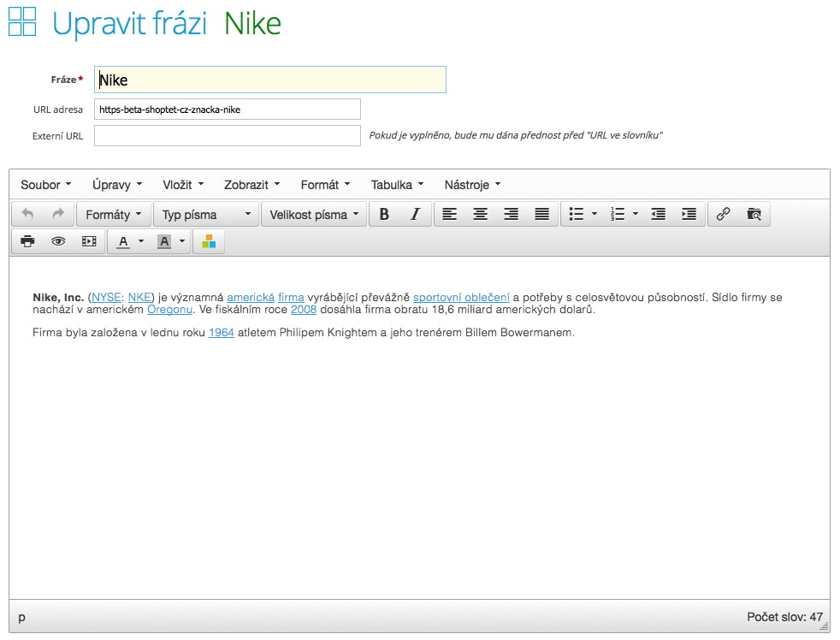Open the Formát menu
Screen dimensions: 840x640
(325, 185)
